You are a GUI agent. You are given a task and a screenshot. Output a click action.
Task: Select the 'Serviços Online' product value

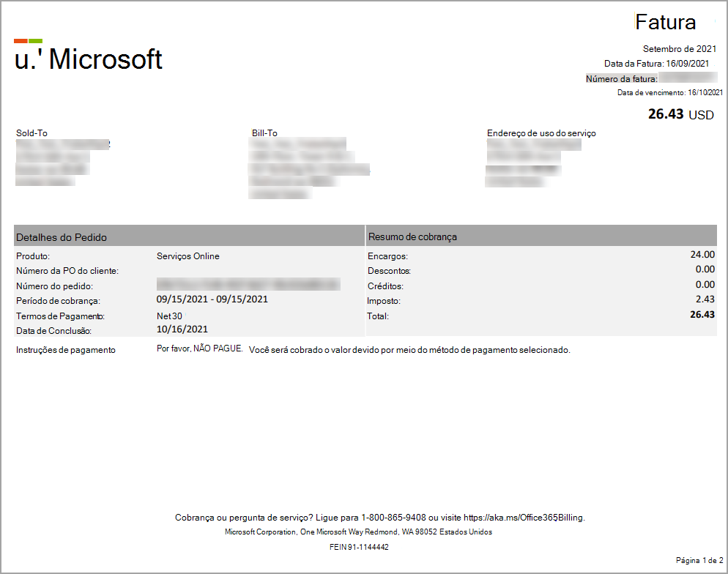(188, 256)
